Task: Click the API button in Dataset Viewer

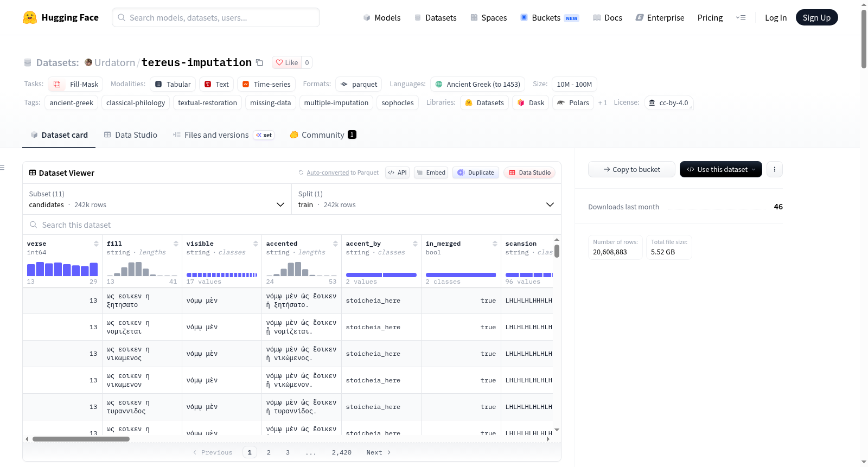Action: click(397, 172)
